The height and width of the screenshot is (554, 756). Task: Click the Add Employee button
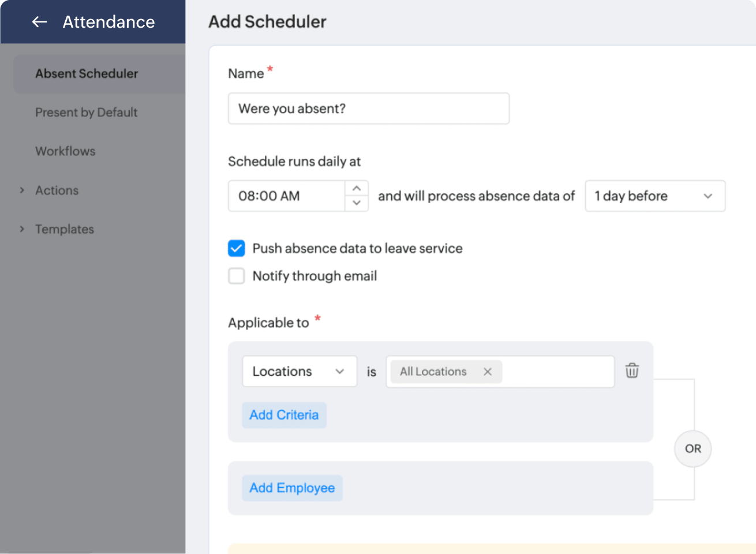point(292,488)
